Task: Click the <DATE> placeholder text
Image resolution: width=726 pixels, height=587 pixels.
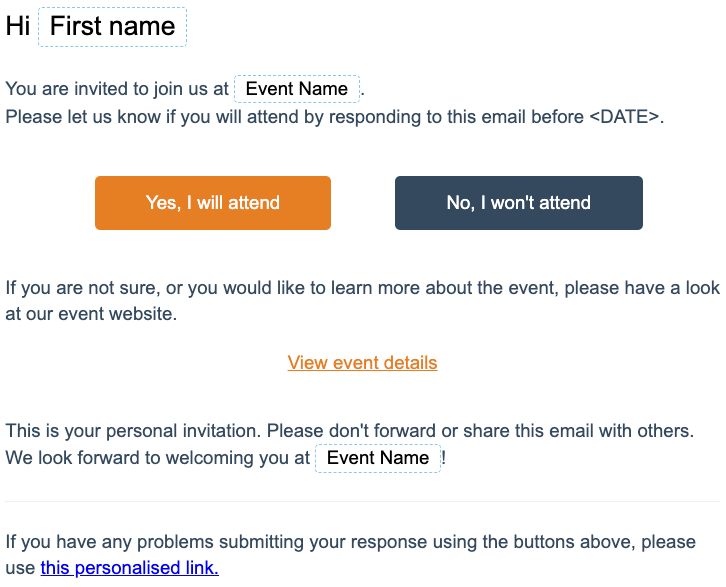Action: point(624,116)
